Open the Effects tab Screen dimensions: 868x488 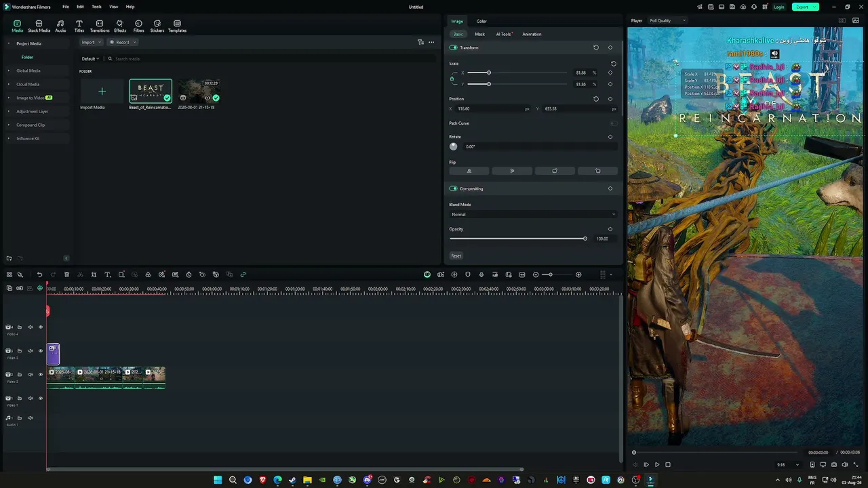point(120,26)
